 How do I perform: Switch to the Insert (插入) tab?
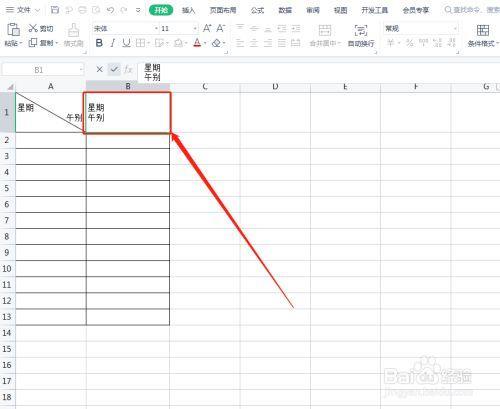[x=188, y=10]
